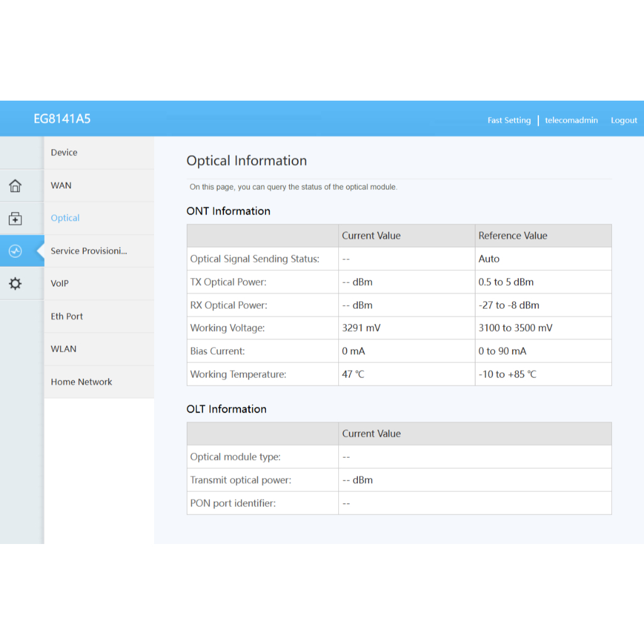Click the OLT Information Current Value header

pyautogui.click(x=371, y=434)
